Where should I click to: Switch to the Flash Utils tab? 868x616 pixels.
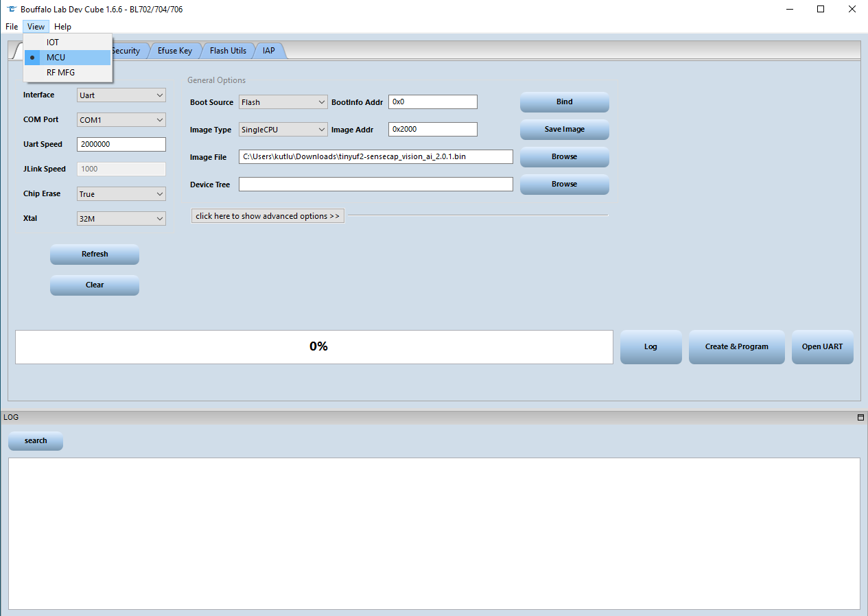pyautogui.click(x=228, y=50)
